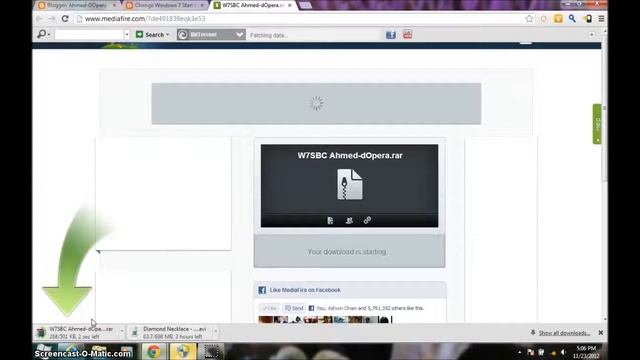Click the copy link chain icon

click(367, 220)
